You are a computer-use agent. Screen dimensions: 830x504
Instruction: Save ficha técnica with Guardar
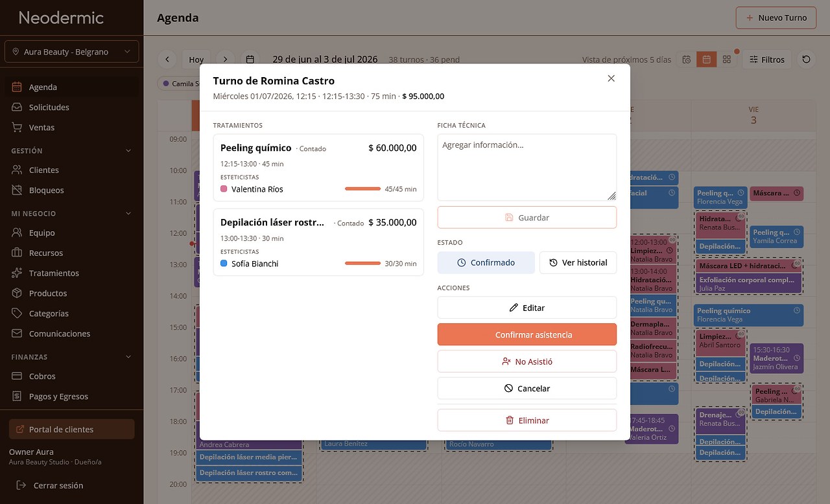pos(527,218)
